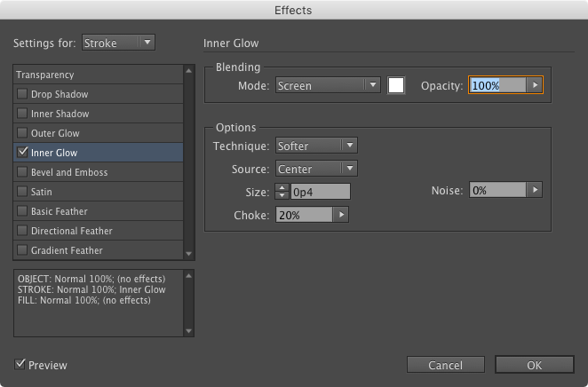Click the white glow color swatch
The height and width of the screenshot is (387, 588).
coord(396,85)
